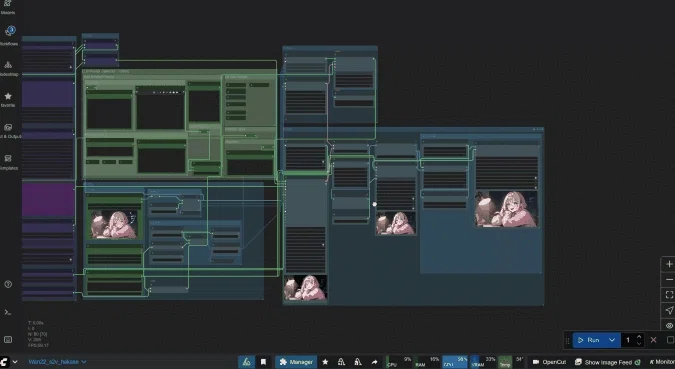
Task: Zoom out the canvas with minus
Action: (x=669, y=280)
